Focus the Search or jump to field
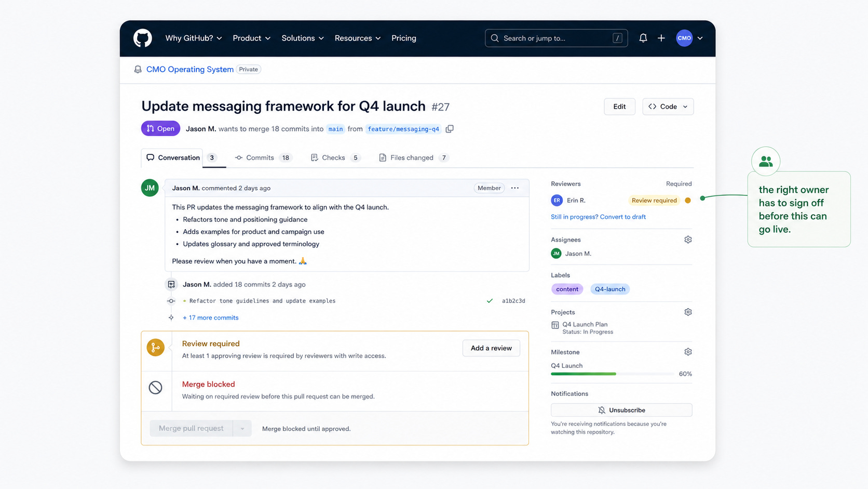Image resolution: width=868 pixels, height=489 pixels. tap(556, 38)
